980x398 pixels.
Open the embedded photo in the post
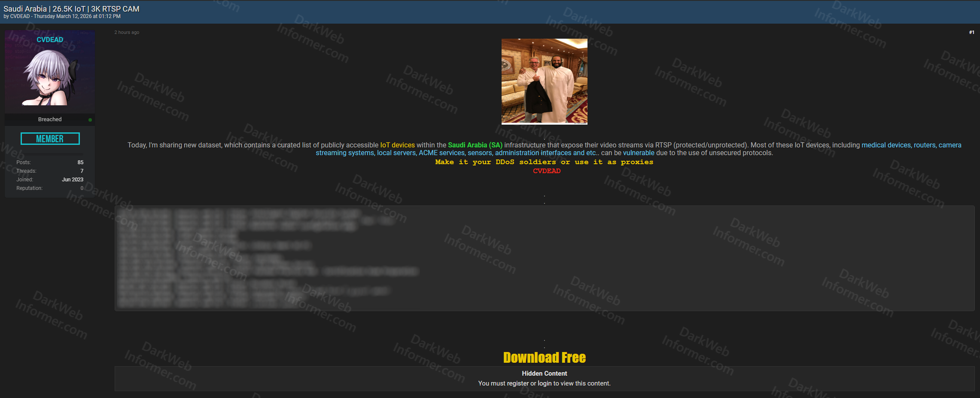pos(544,81)
